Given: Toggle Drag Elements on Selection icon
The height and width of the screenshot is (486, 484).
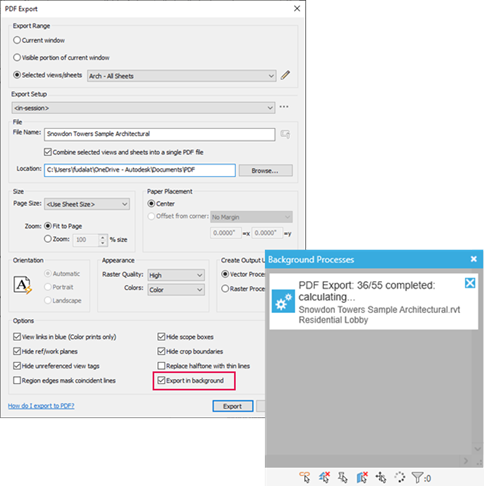Looking at the screenshot, I should coord(381,477).
